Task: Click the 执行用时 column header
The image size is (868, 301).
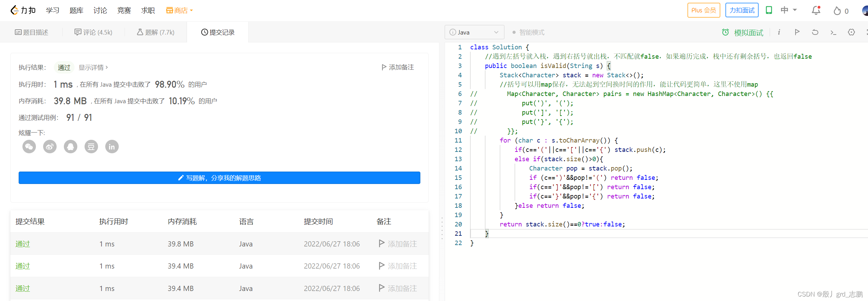Action: pos(114,221)
